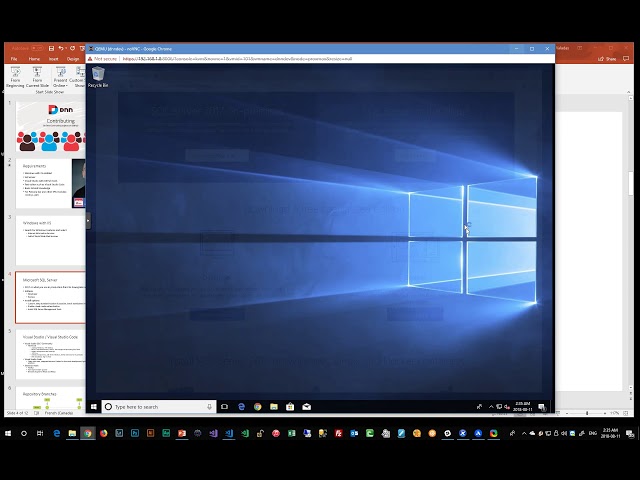Viewport: 640px width, 480px height.
Task: Open FileZilla on the host taskbar
Action: tap(338, 433)
